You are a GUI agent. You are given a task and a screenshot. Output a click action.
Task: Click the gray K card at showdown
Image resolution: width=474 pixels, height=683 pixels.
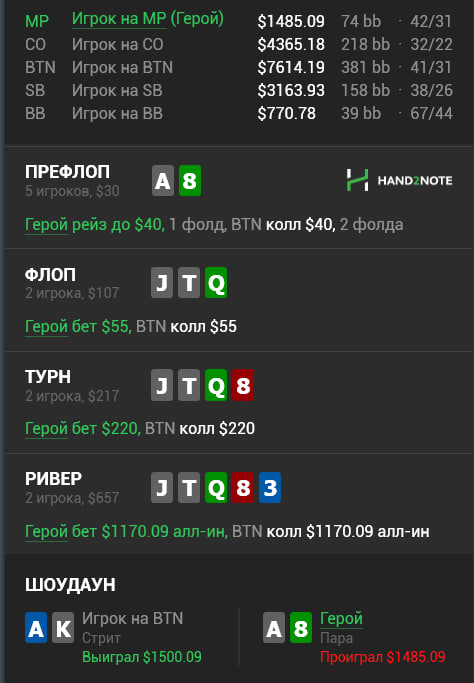pyautogui.click(x=63, y=628)
